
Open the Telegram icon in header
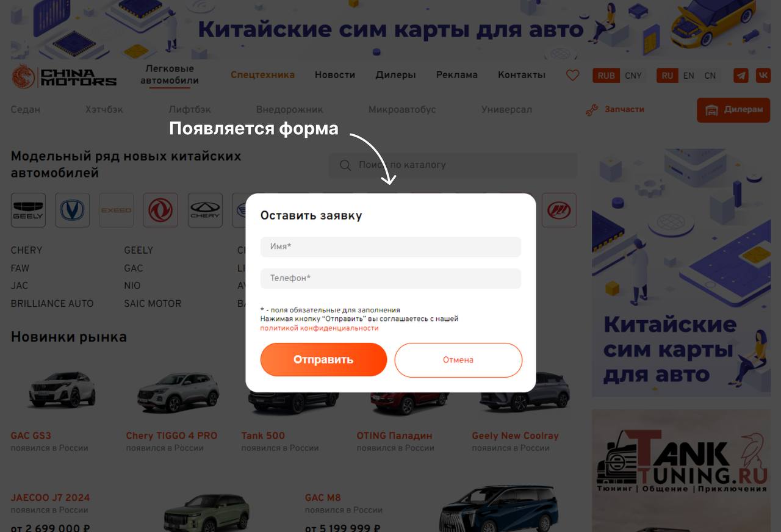(741, 76)
